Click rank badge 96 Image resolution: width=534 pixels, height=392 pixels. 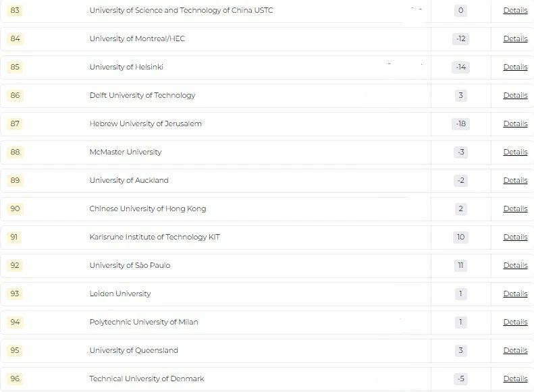coord(15,379)
